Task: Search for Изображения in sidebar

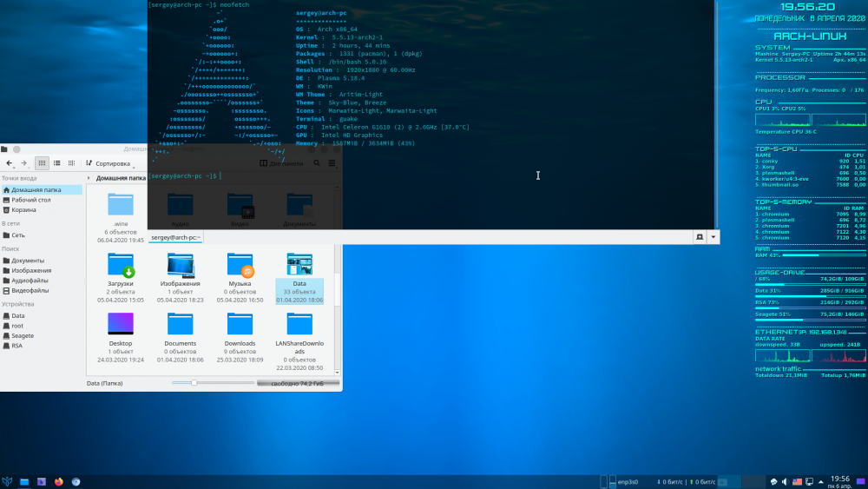Action: 42,271
